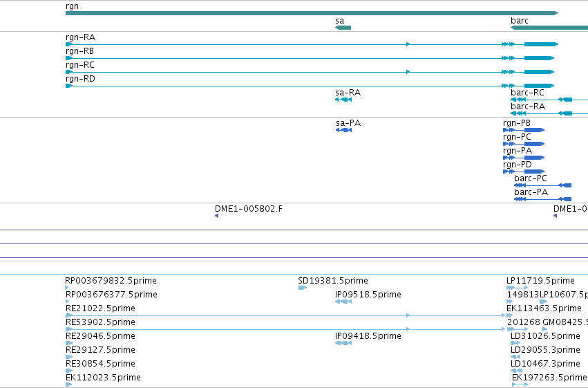Select the RP003676377.5prime EST label
The height and width of the screenshot is (388, 588).
point(111,295)
